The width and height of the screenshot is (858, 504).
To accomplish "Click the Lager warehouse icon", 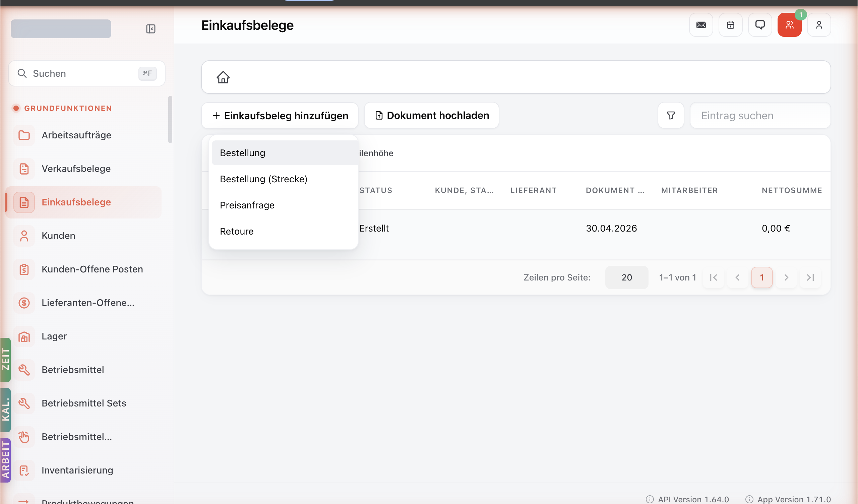I will (24, 336).
